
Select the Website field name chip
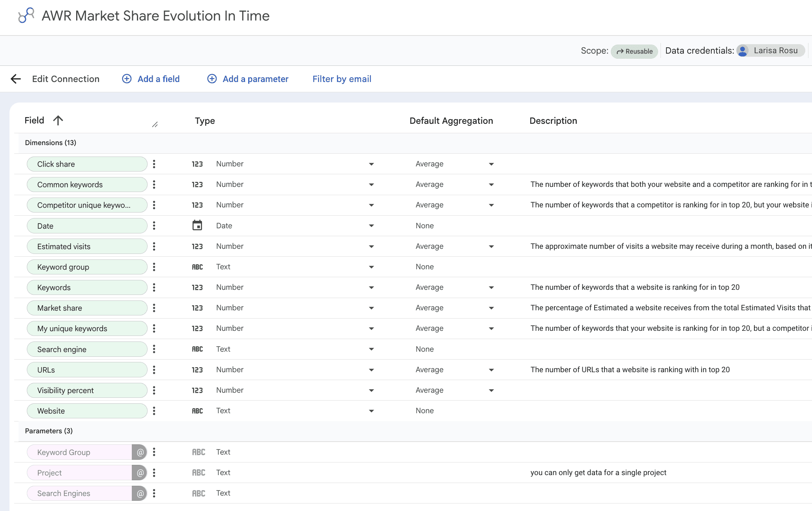click(87, 411)
